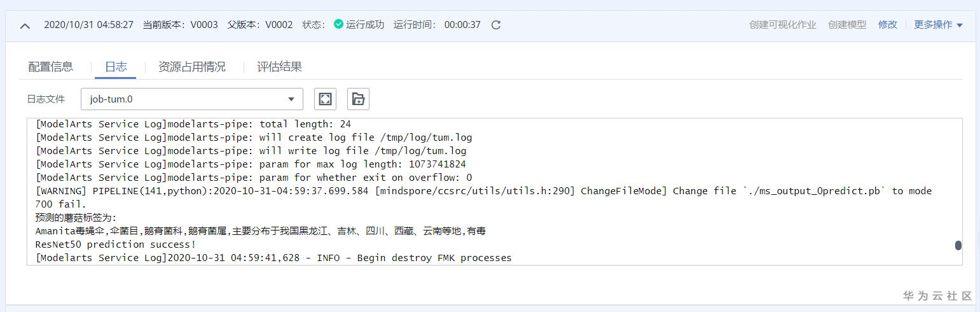Click the 创建可视化作业 link
The height and width of the screenshot is (312, 980).
tap(782, 25)
